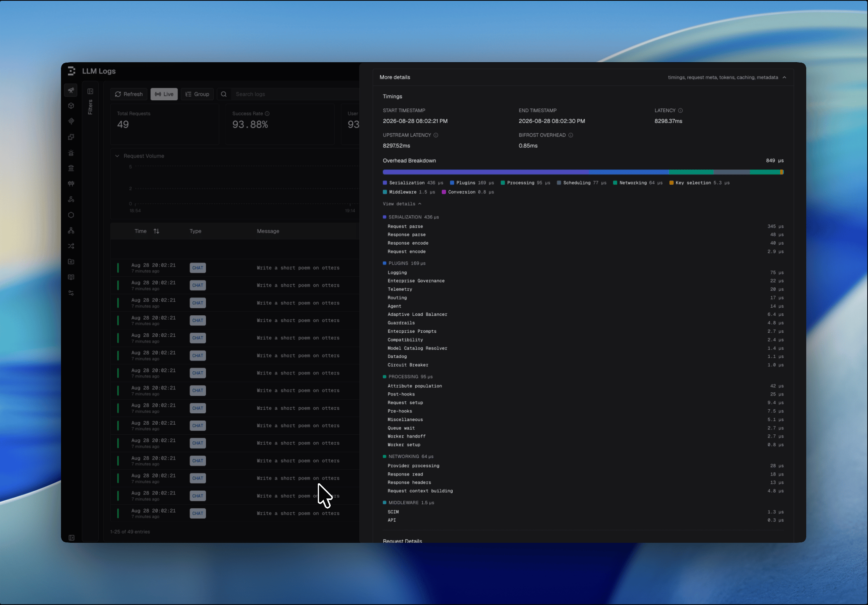868x605 pixels.
Task: Open the folder icon in sidebar
Action: 71,262
